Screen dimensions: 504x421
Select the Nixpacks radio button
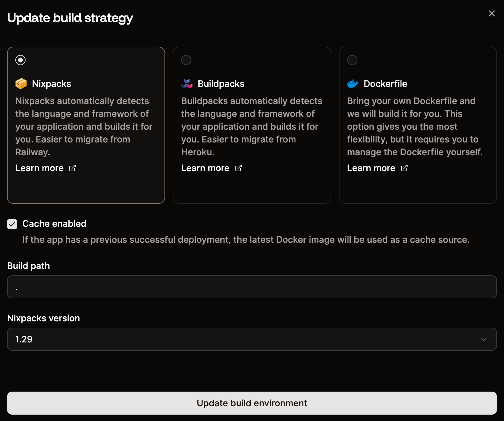20,60
